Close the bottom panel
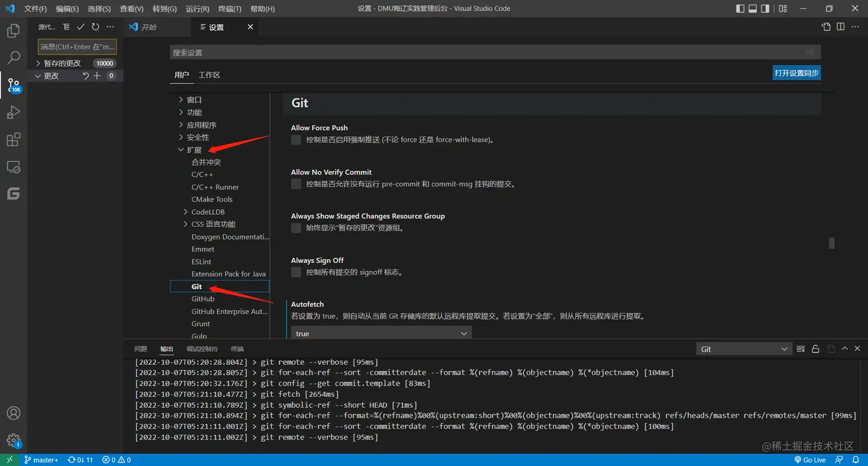The width and height of the screenshot is (868, 466). point(858,349)
